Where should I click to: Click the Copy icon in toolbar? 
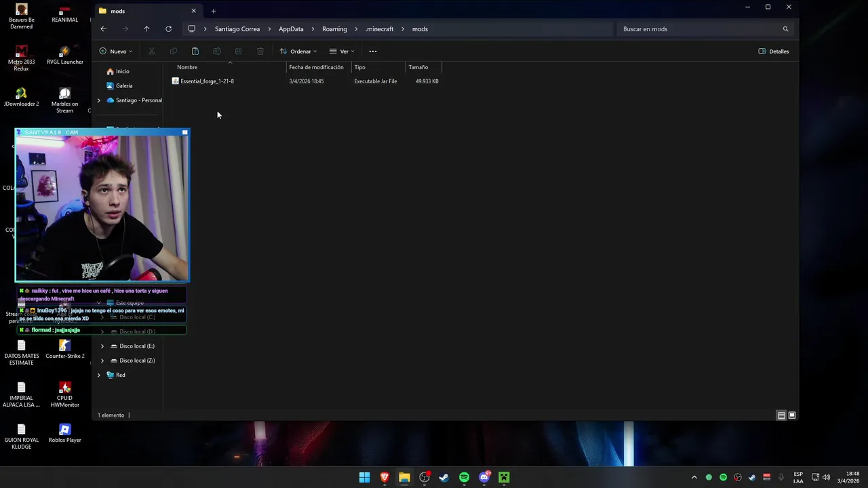[174, 52]
